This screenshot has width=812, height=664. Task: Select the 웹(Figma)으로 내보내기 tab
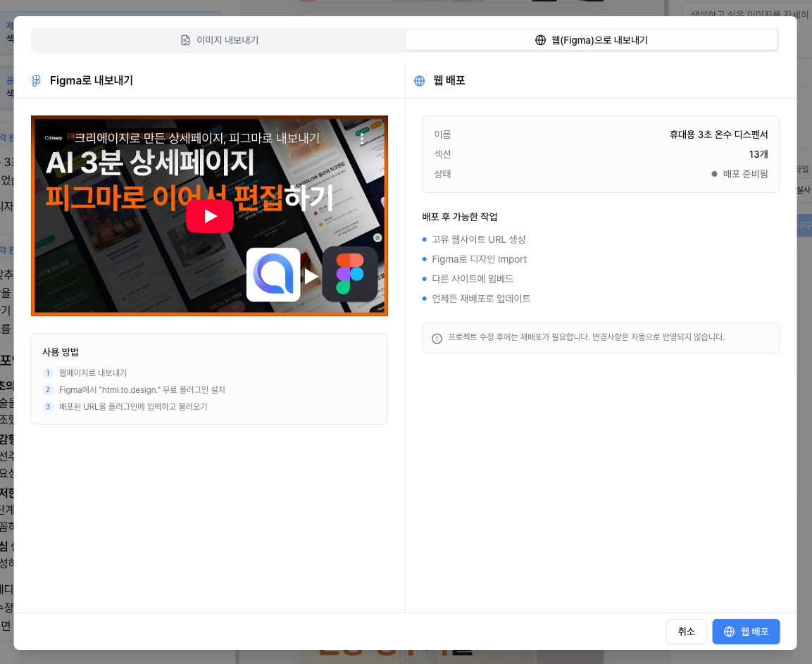(x=590, y=40)
